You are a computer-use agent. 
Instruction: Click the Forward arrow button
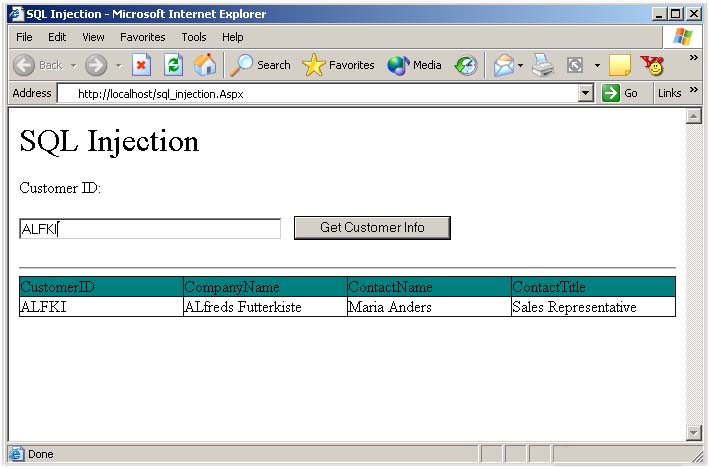click(x=96, y=65)
